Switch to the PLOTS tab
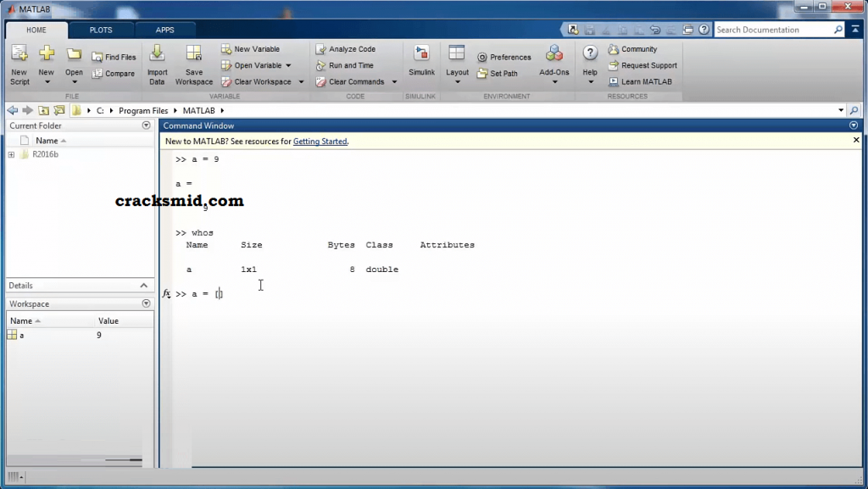868x489 pixels. click(x=101, y=30)
